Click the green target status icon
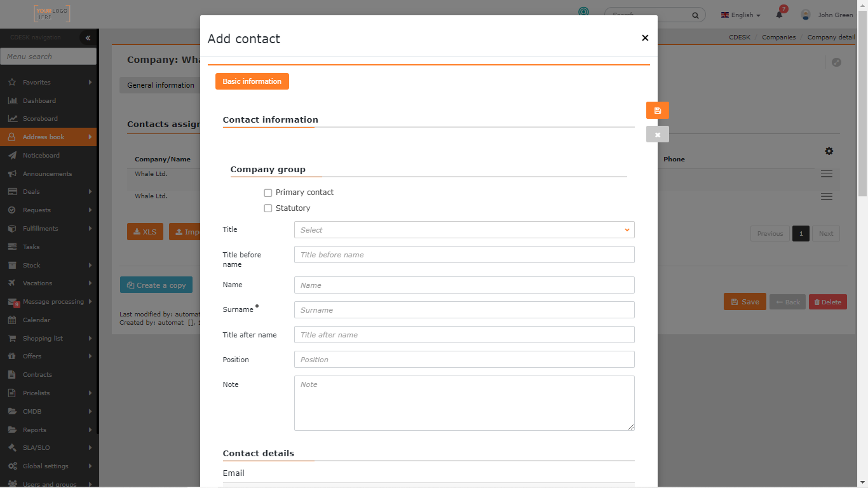Image resolution: width=868 pixels, height=488 pixels. pos(583,12)
